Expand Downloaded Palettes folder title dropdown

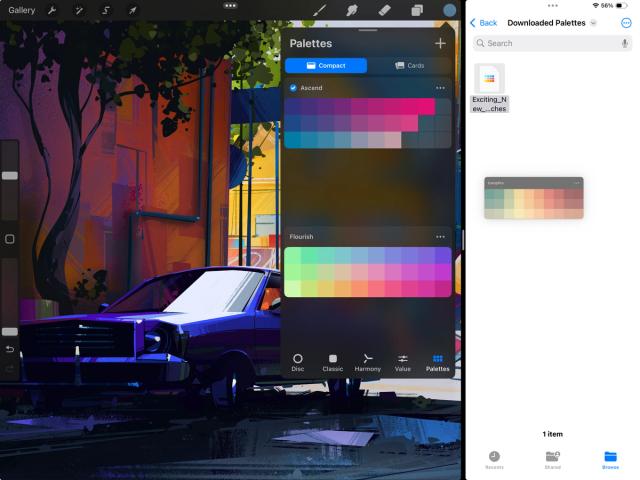pyautogui.click(x=593, y=23)
